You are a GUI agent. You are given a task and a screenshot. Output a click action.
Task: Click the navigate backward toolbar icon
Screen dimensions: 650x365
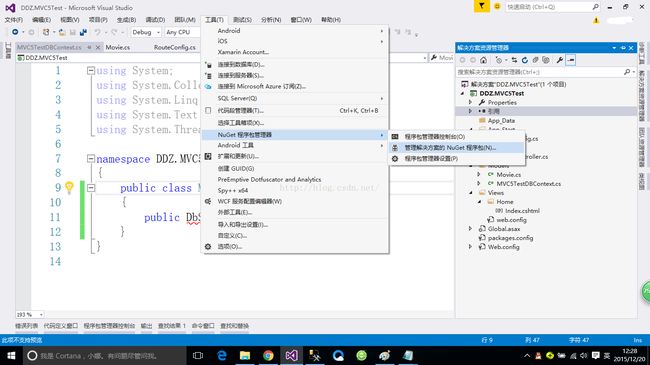pos(15,32)
